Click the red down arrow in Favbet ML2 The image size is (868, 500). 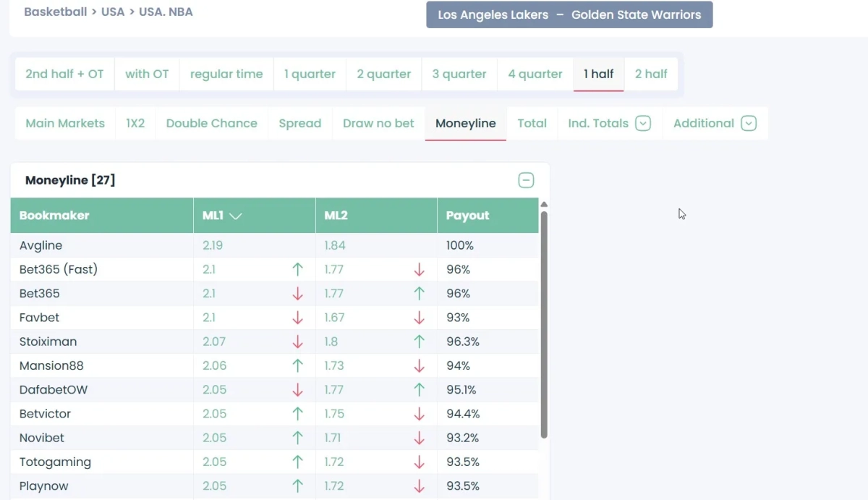click(419, 318)
